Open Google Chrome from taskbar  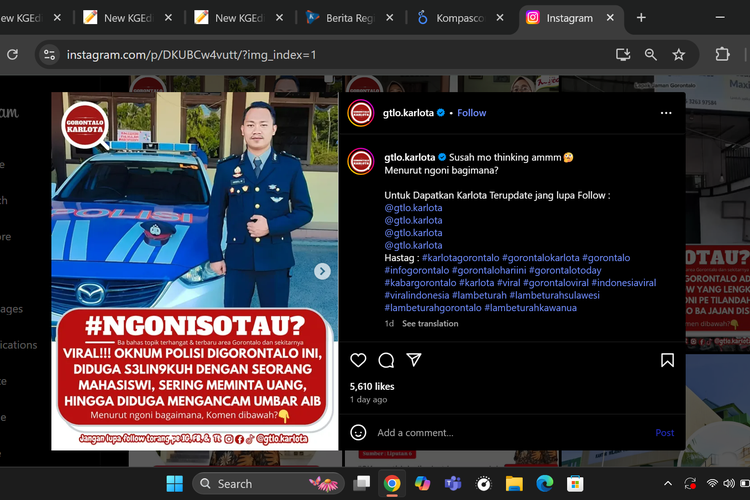point(392,484)
